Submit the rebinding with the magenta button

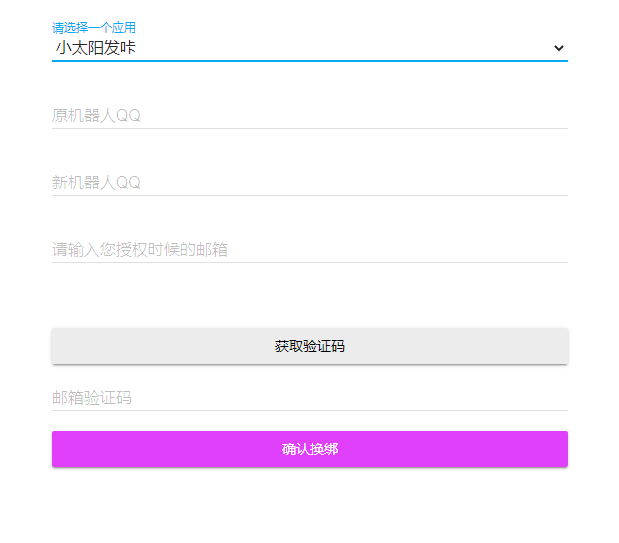[x=310, y=449]
